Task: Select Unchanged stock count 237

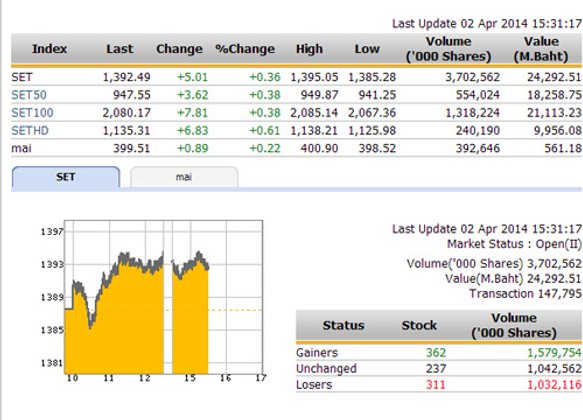Action: pos(436,369)
